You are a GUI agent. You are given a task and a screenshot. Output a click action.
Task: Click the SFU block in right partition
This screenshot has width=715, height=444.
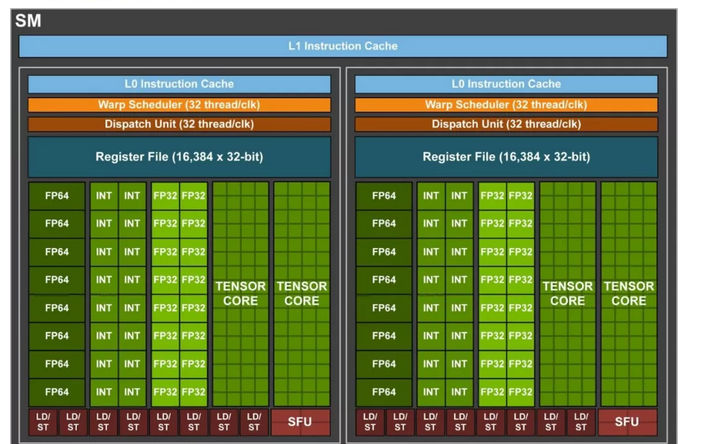tap(627, 422)
